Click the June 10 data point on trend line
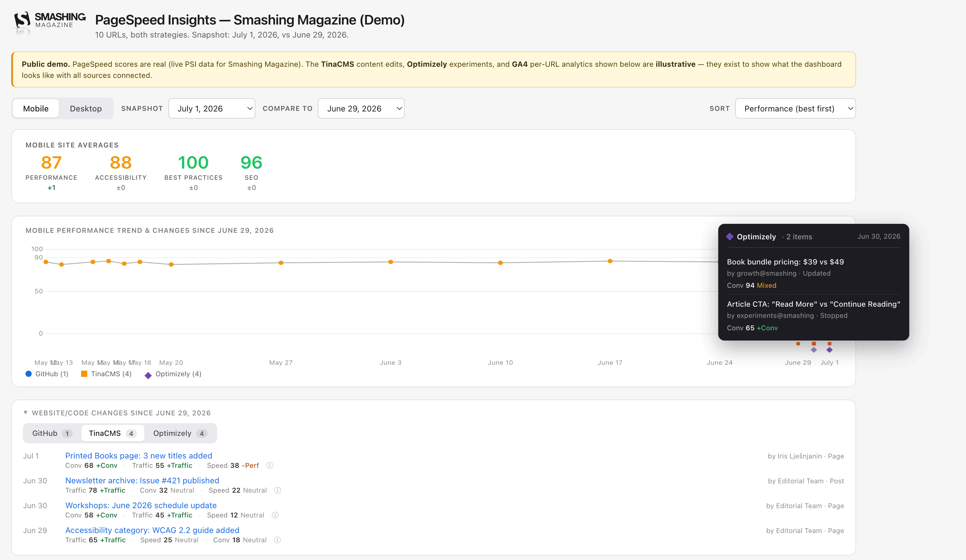Image resolution: width=966 pixels, height=560 pixels. (500, 263)
